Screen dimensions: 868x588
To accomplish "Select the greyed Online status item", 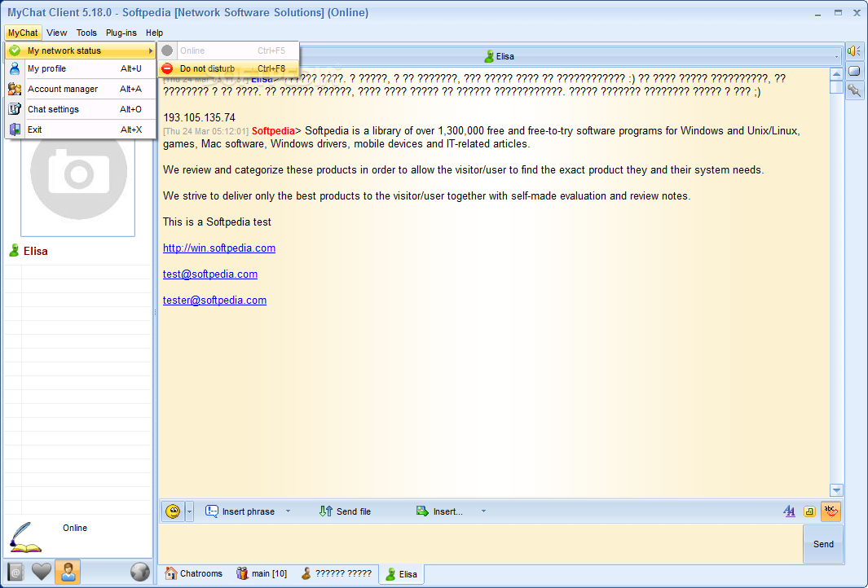I will tap(229, 50).
